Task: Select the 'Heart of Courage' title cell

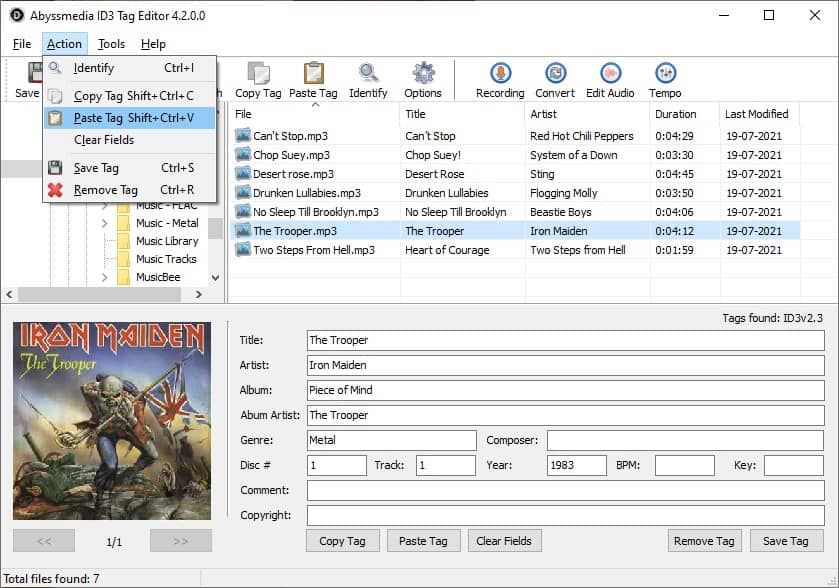Action: click(447, 250)
